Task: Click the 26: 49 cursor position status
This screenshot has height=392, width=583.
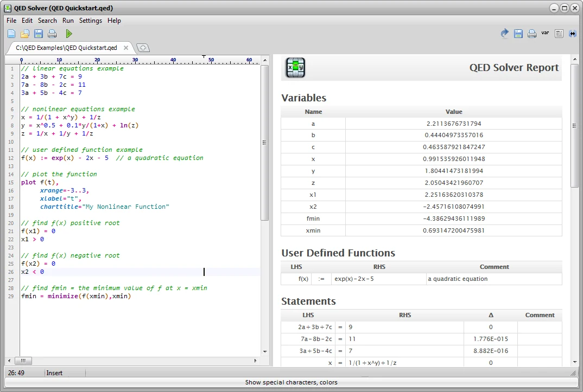Action: [16, 372]
